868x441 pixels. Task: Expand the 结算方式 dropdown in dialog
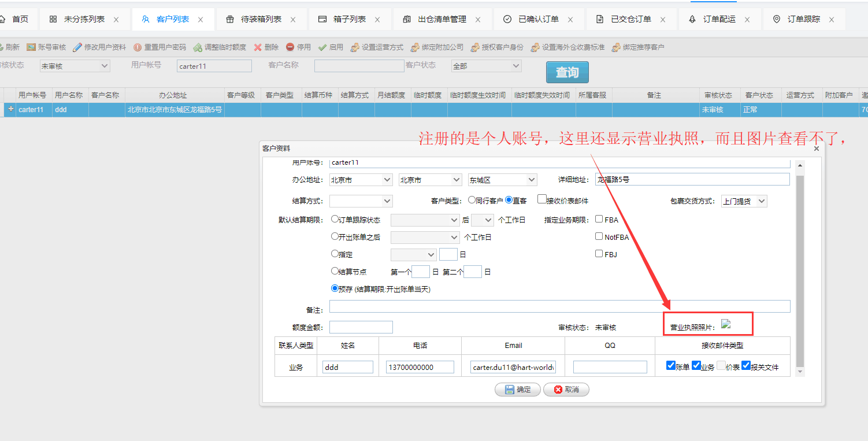(x=361, y=201)
